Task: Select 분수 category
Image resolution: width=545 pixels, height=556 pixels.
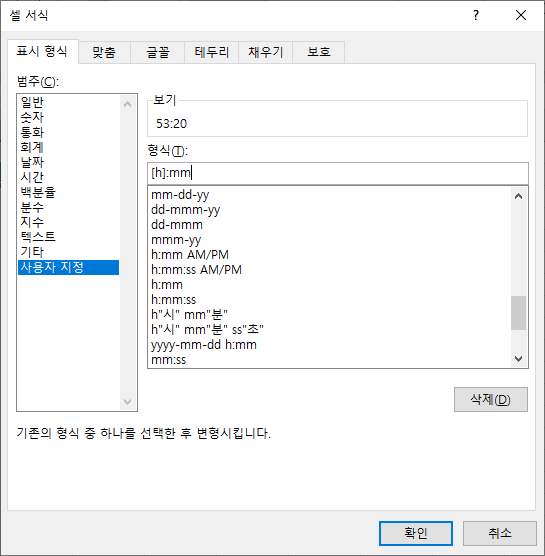Action: point(68,207)
